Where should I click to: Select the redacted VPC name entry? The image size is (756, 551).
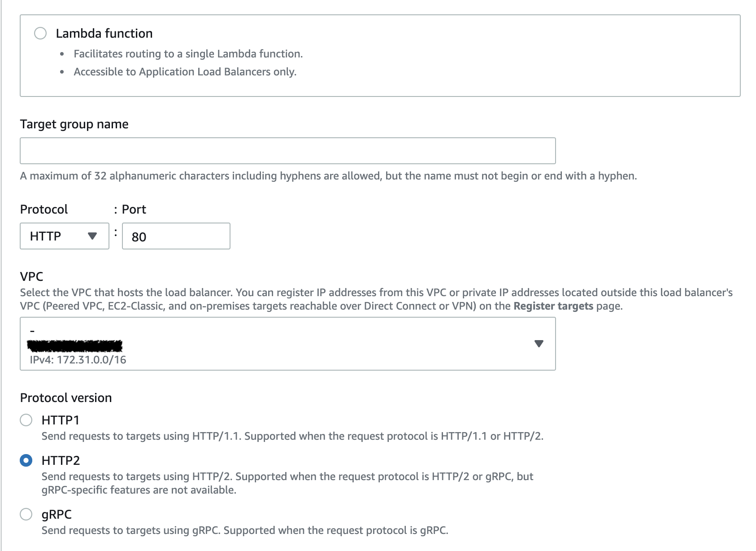[x=76, y=344]
